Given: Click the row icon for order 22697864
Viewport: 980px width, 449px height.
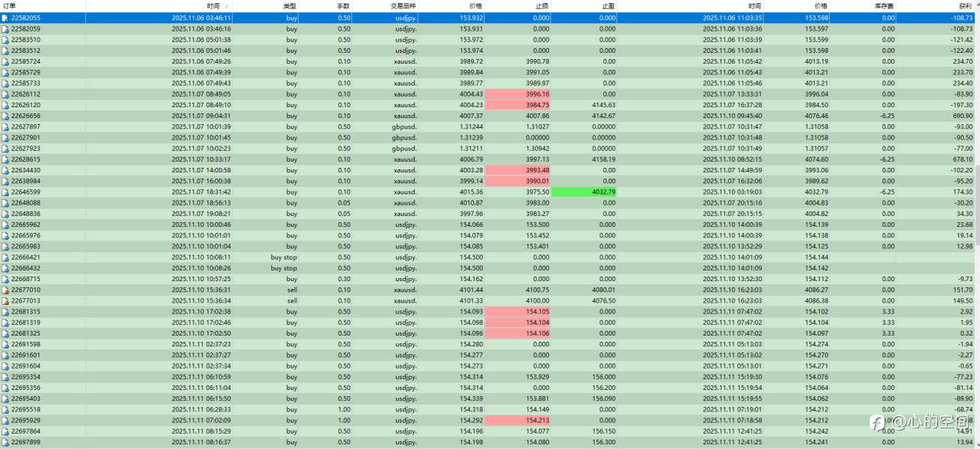Looking at the screenshot, I should 5,431.
